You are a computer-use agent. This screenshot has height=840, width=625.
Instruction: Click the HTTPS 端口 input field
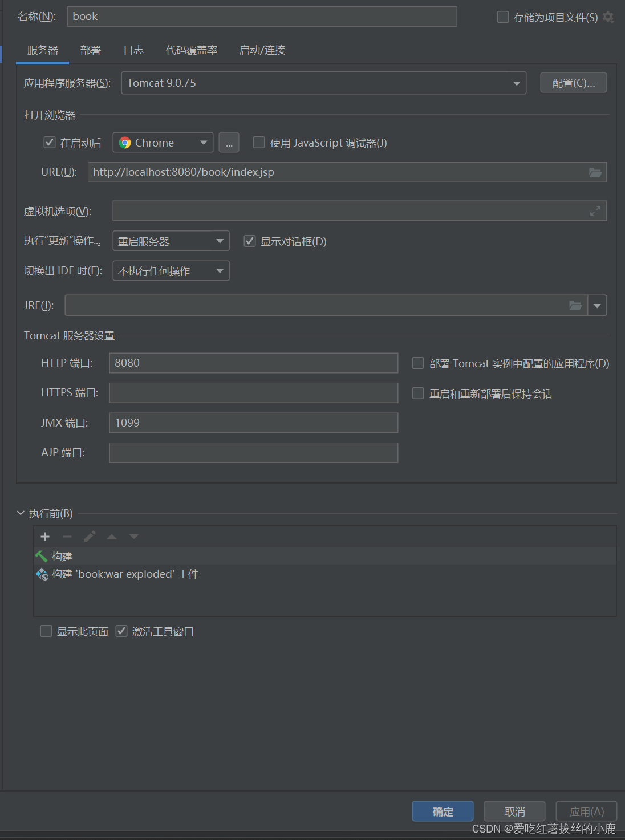pyautogui.click(x=254, y=393)
